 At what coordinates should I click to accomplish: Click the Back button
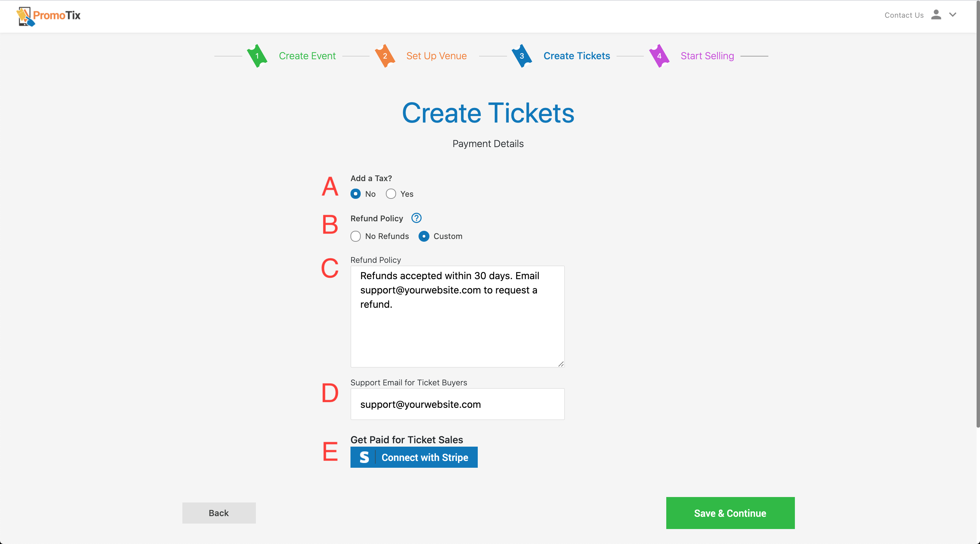tap(218, 513)
